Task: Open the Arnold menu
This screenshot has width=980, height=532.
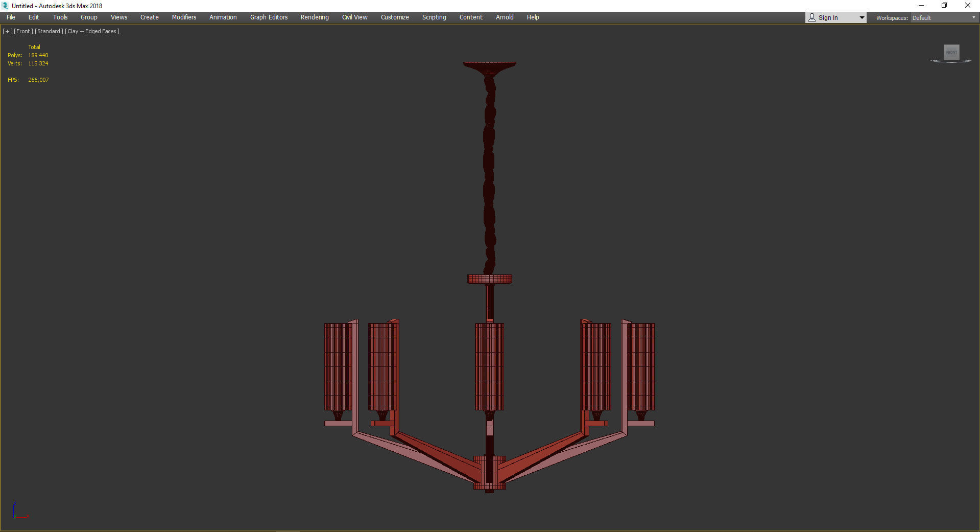Action: (x=505, y=17)
